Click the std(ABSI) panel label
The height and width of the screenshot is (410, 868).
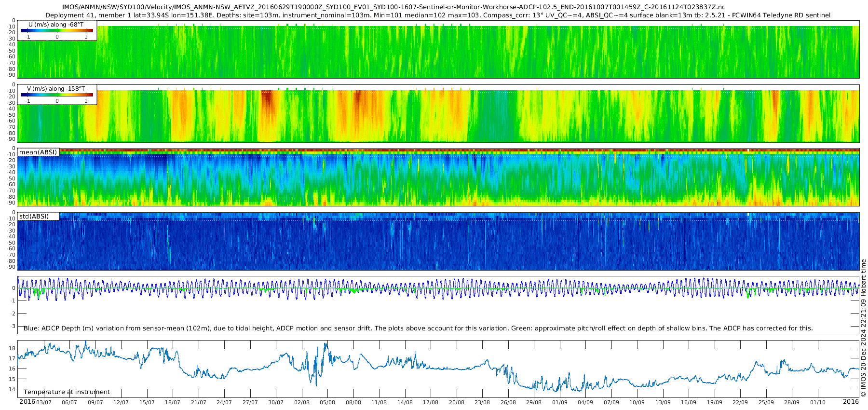click(x=34, y=216)
